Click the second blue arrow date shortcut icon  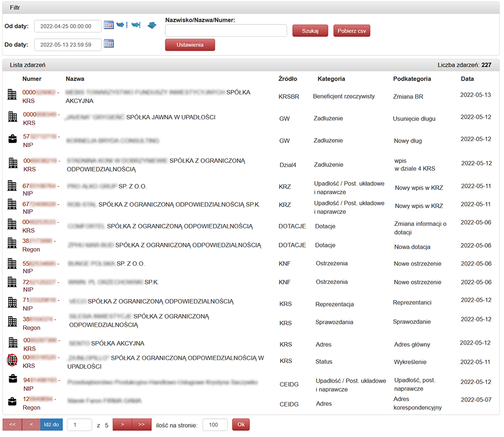pos(136,25)
